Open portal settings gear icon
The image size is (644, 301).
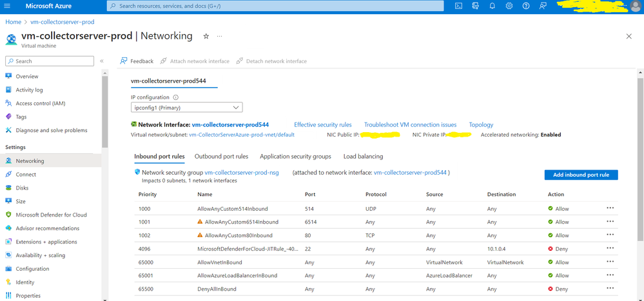click(509, 6)
